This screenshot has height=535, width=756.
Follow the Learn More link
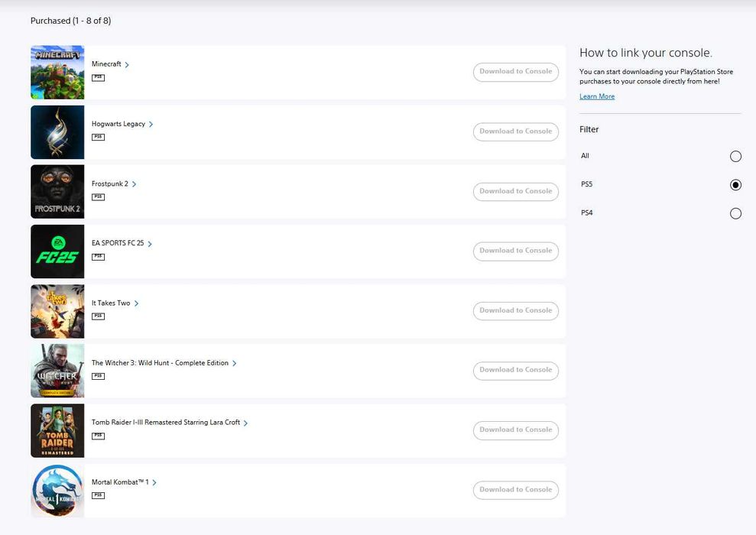point(597,96)
